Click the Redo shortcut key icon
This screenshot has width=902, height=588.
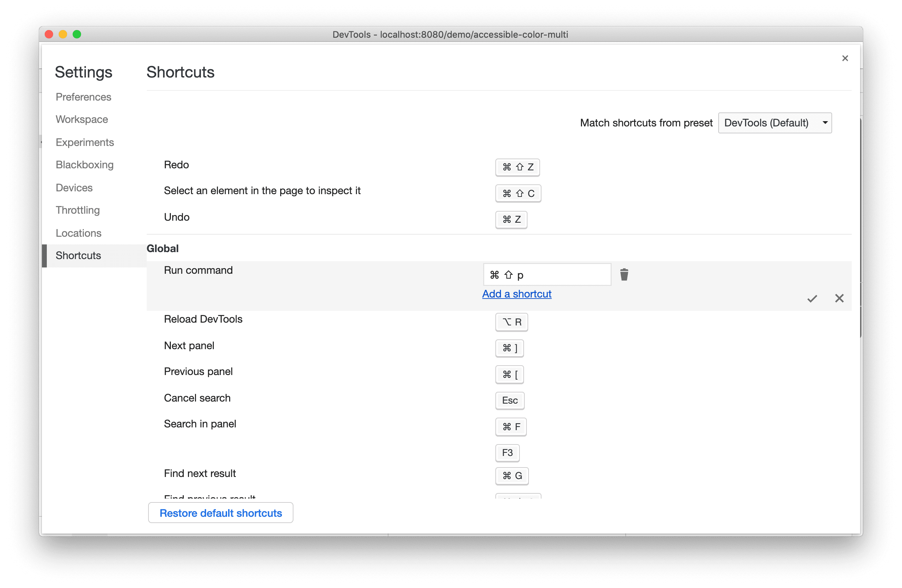coord(517,166)
